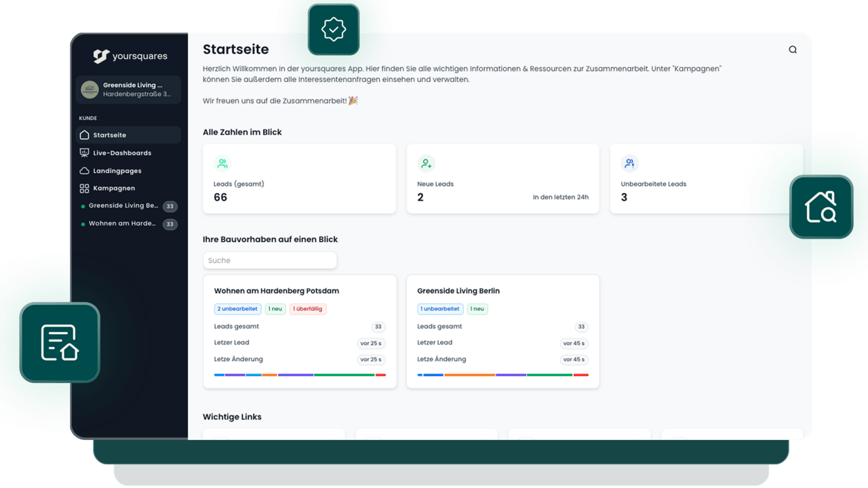Click the Neue Leads person-plus icon

426,163
